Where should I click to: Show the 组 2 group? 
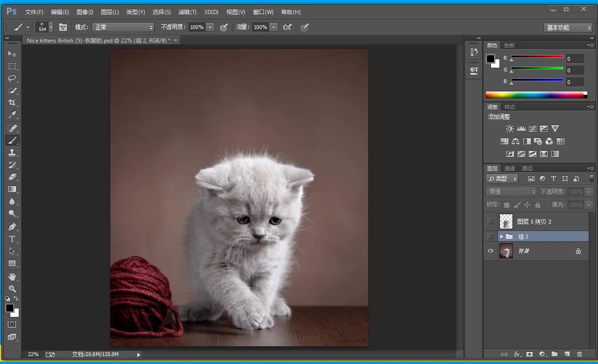coord(490,236)
